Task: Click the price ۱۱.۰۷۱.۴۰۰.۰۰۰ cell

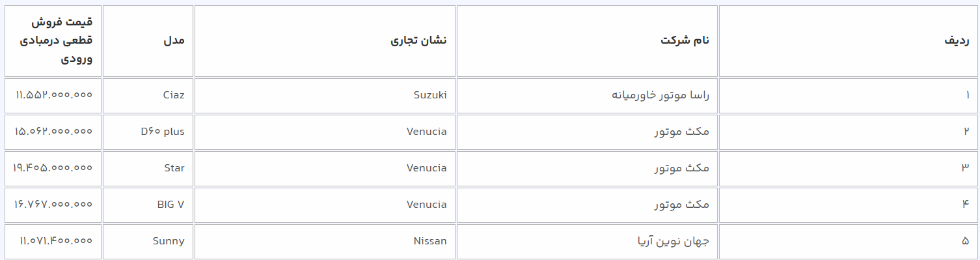Action: click(53, 241)
